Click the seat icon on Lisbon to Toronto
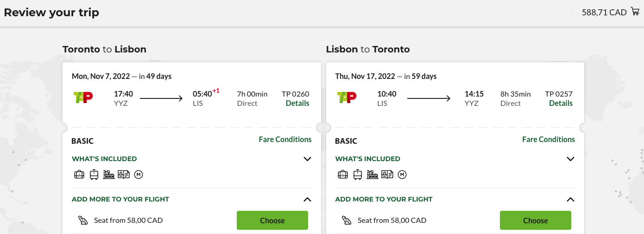Image resolution: width=644 pixels, height=234 pixels. (346, 220)
